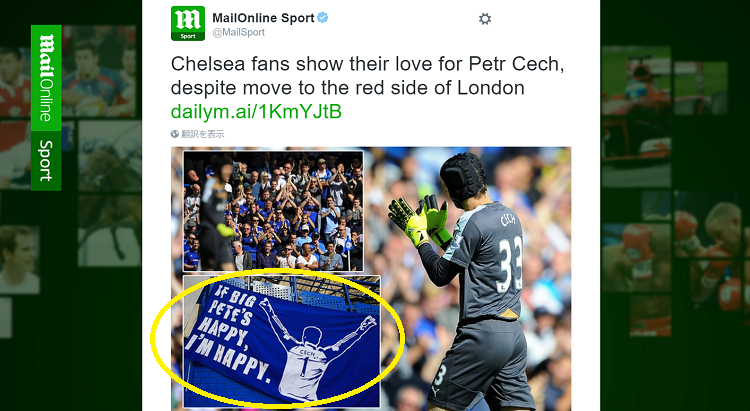Open the dailym.ai/1KmYJtB link
750x411 pixels.
tap(256, 111)
